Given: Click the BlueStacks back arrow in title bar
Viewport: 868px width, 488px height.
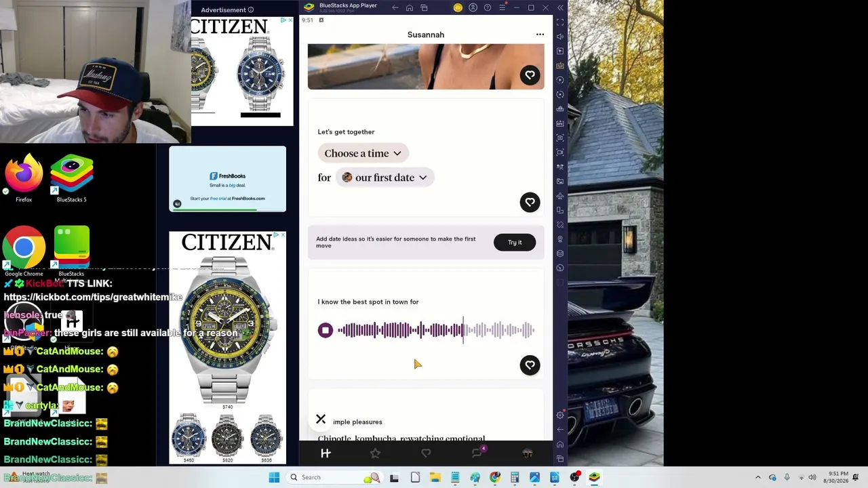Looking at the screenshot, I should point(395,7).
